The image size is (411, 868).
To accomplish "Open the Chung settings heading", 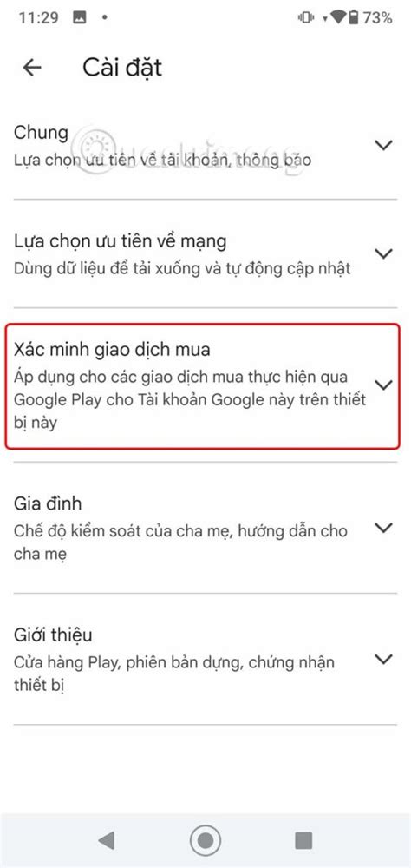I will 41,133.
